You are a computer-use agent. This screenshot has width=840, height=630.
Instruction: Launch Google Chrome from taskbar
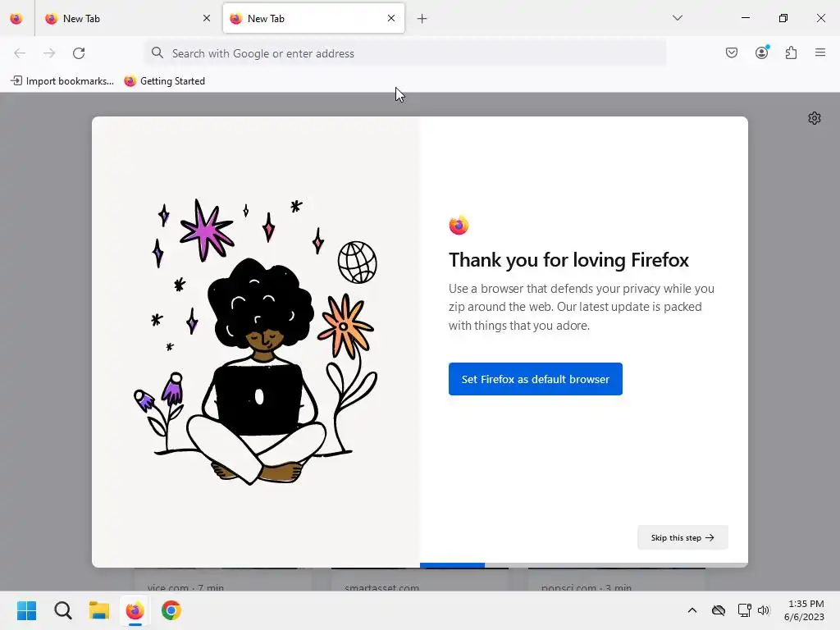point(171,610)
